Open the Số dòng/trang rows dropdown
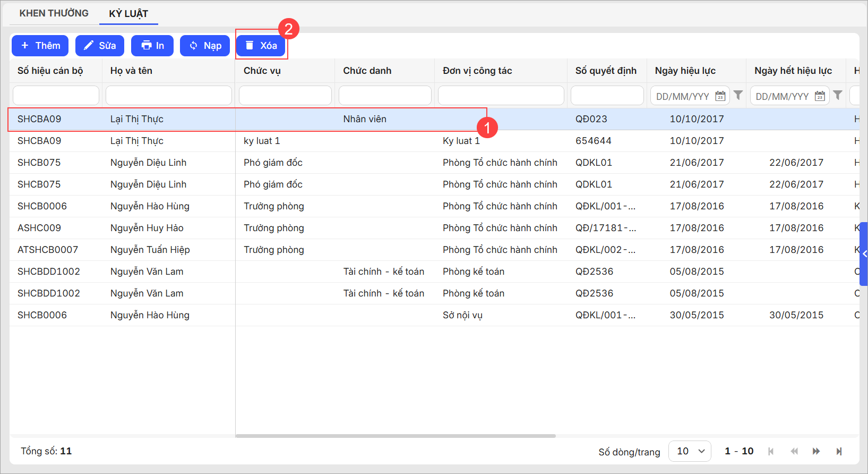The height and width of the screenshot is (474, 868). pyautogui.click(x=690, y=451)
